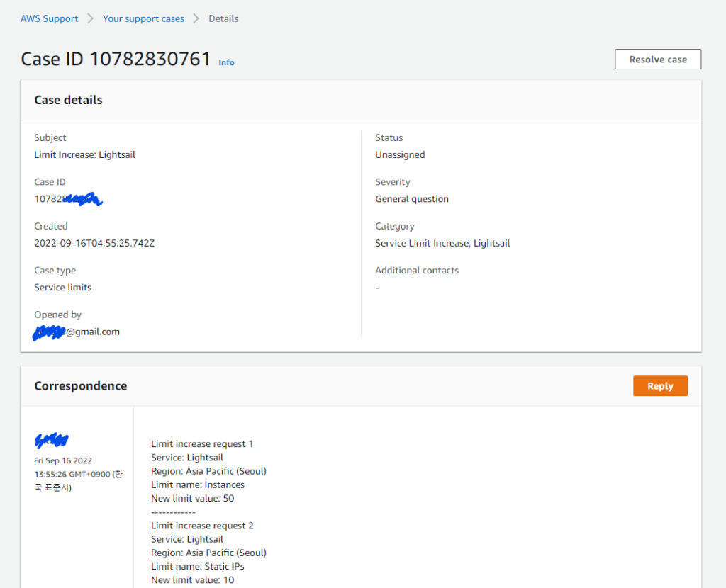Click the Case details panel heading
Image resolution: width=726 pixels, height=588 pixels.
coord(68,100)
